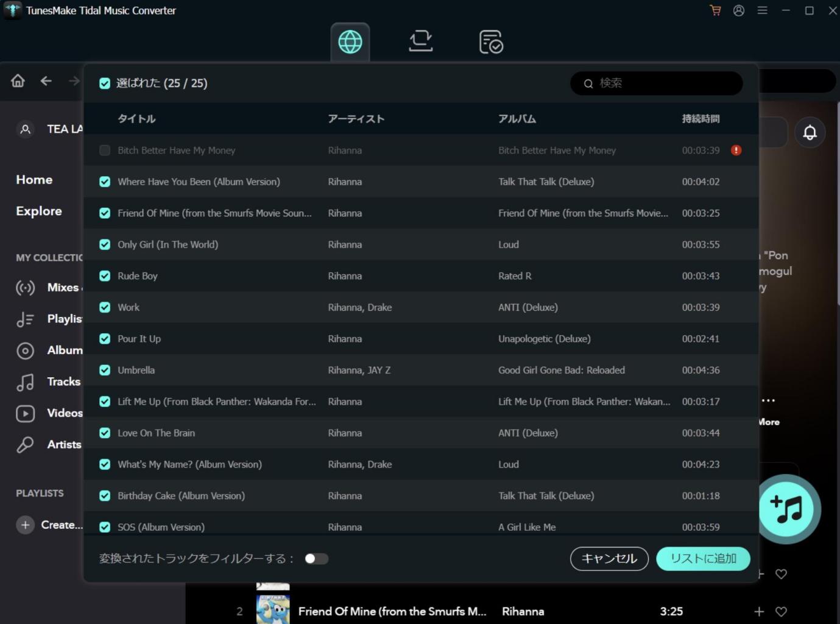
Task: Toggle the filter converted tracks switch
Action: click(316, 559)
